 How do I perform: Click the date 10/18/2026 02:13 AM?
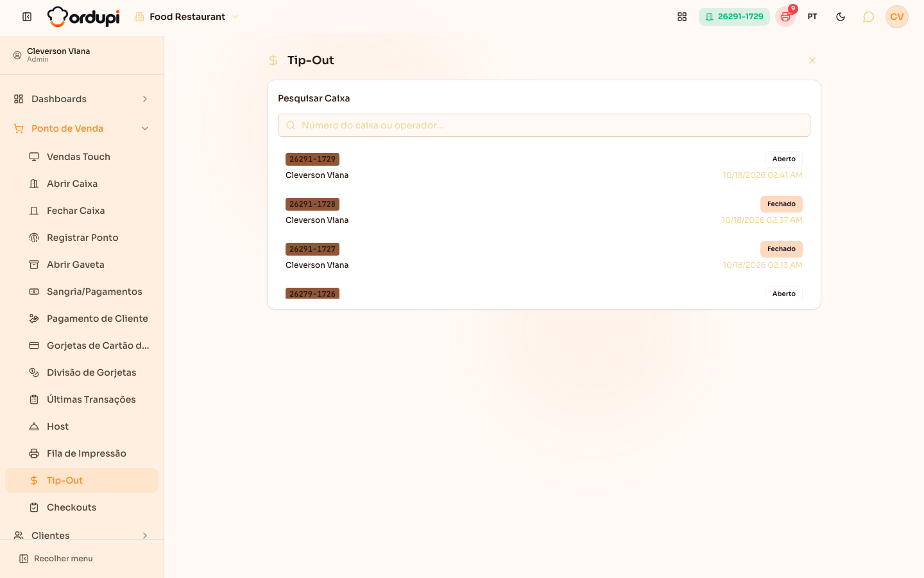763,265
